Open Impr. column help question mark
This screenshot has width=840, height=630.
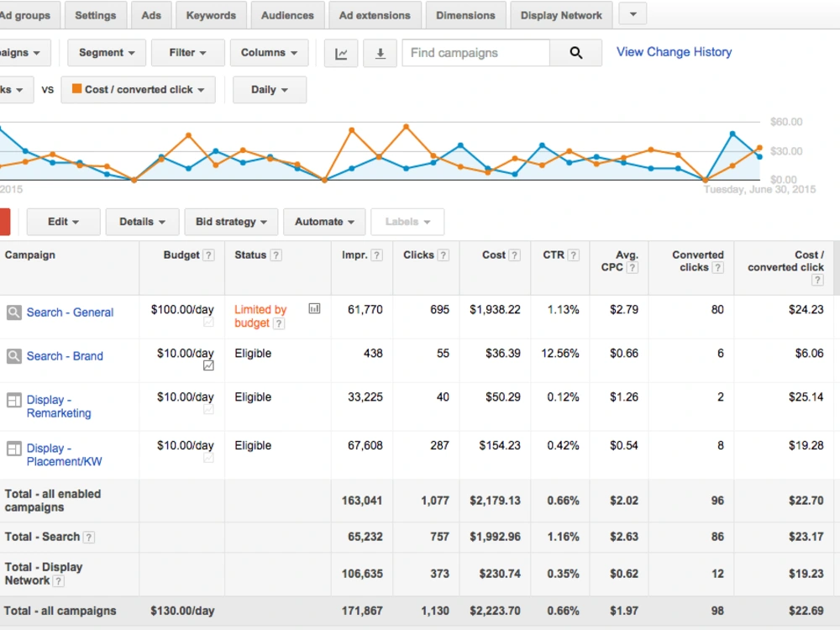coord(376,255)
